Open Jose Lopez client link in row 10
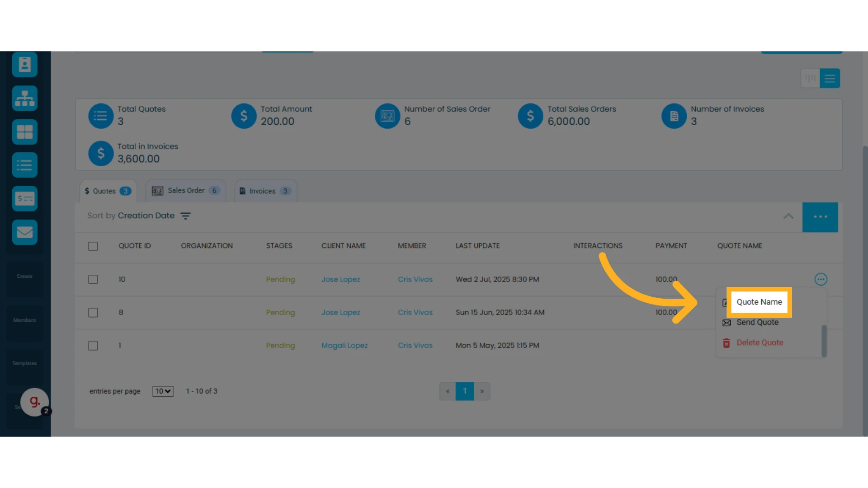Viewport: 868px width, 488px height. coord(341,279)
